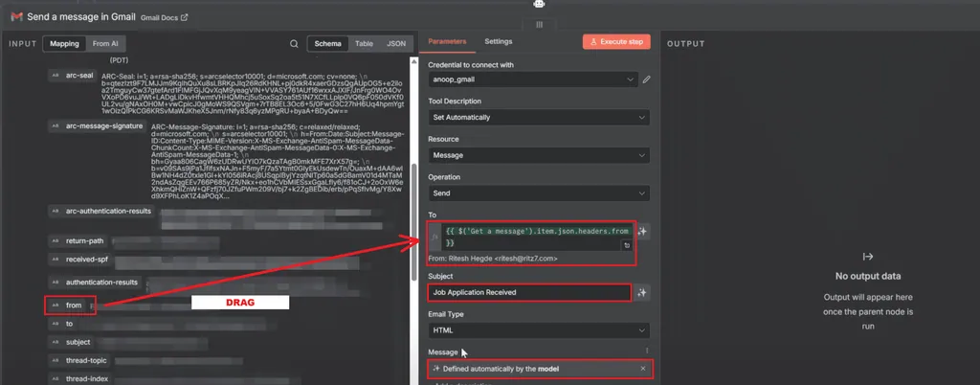Click the small expand icon inside To field
The height and width of the screenshot is (385, 980).
point(626,245)
